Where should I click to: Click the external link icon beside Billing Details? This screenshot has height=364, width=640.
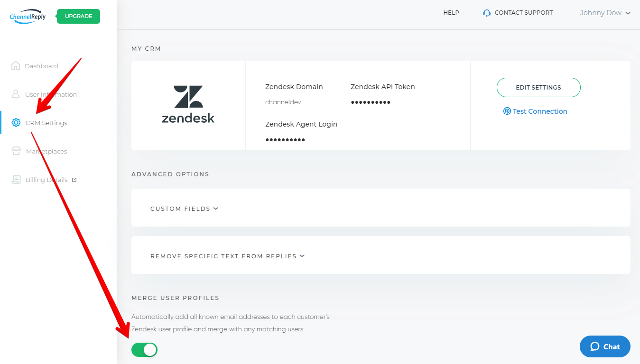click(x=74, y=180)
